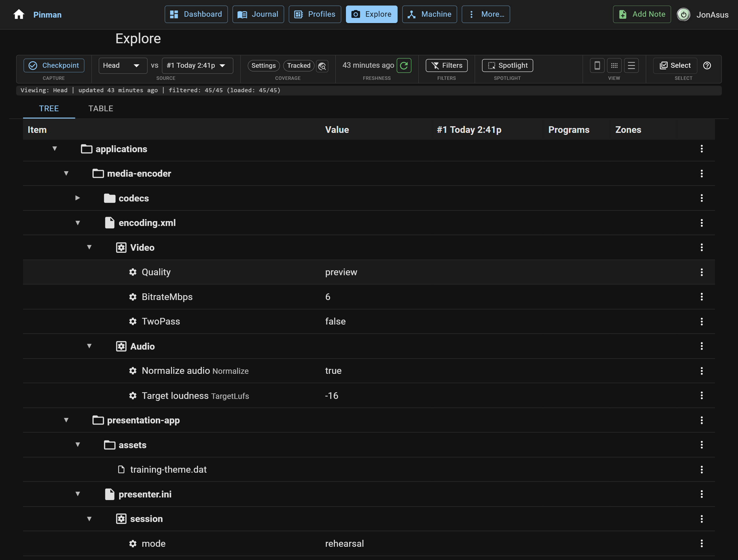Collapse the session section
The image size is (738, 560).
coord(89,519)
